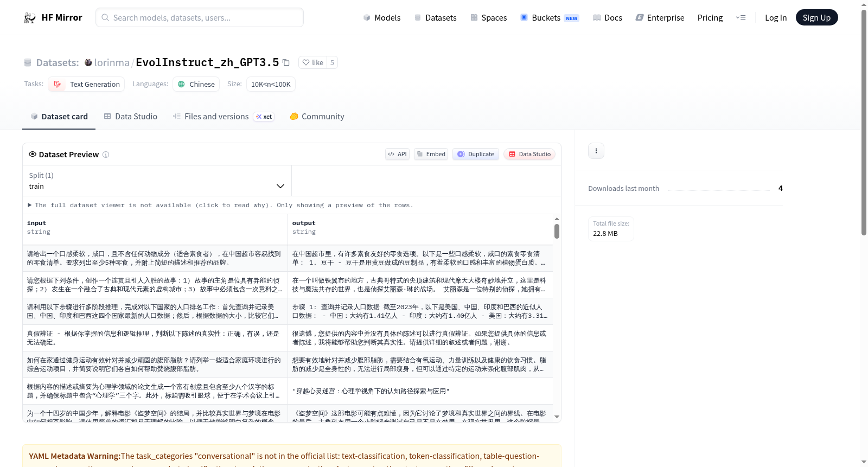Expand the more navigation options menu

tap(741, 17)
